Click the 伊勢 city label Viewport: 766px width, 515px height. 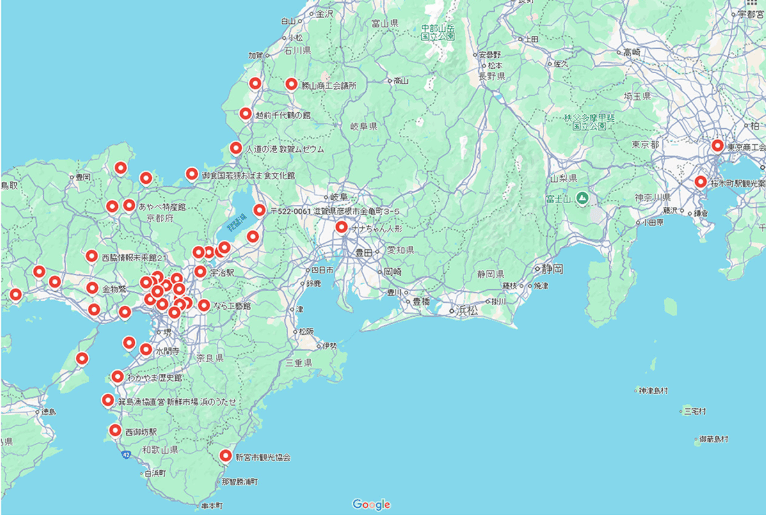330,345
